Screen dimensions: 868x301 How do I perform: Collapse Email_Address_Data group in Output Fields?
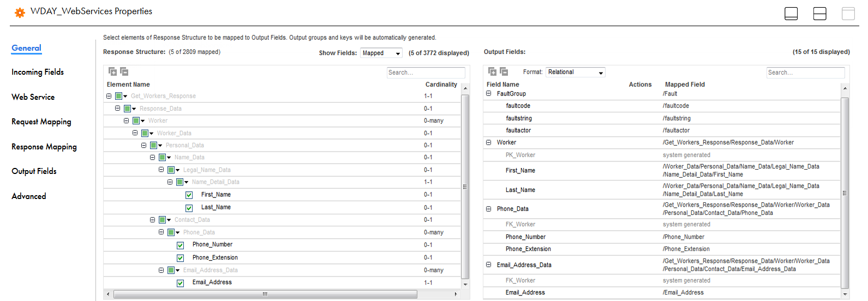pos(489,265)
